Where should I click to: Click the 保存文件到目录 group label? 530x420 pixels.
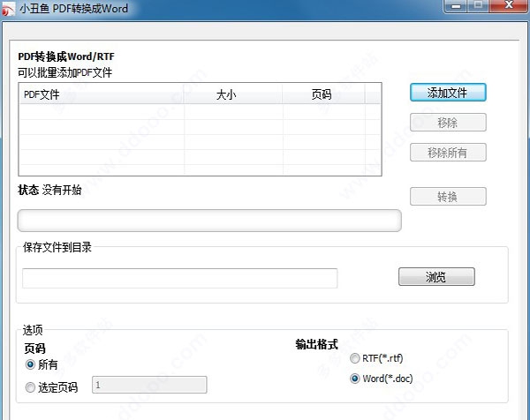pyautogui.click(x=57, y=247)
